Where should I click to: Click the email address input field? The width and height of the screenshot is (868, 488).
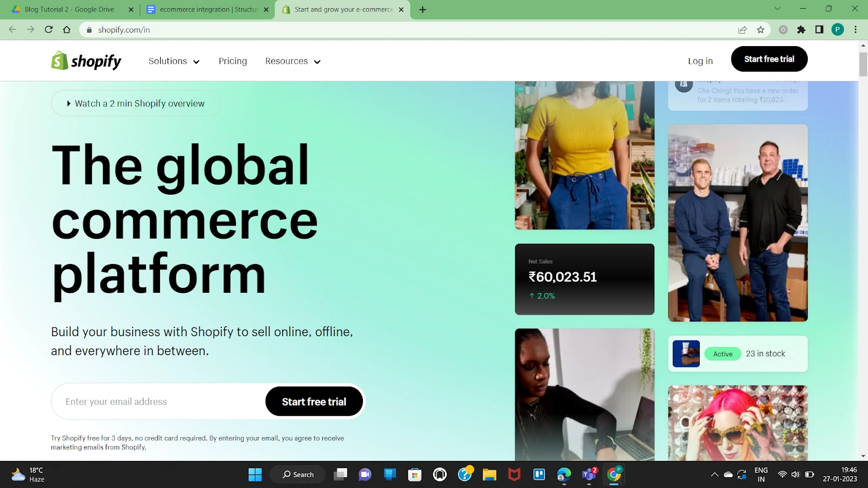(158, 402)
